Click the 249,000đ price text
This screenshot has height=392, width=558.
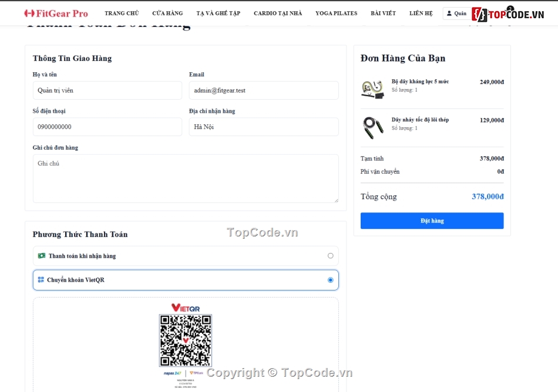(x=492, y=82)
